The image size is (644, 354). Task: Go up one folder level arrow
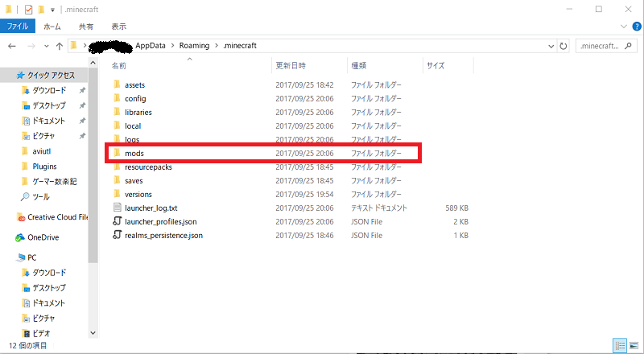tap(60, 46)
